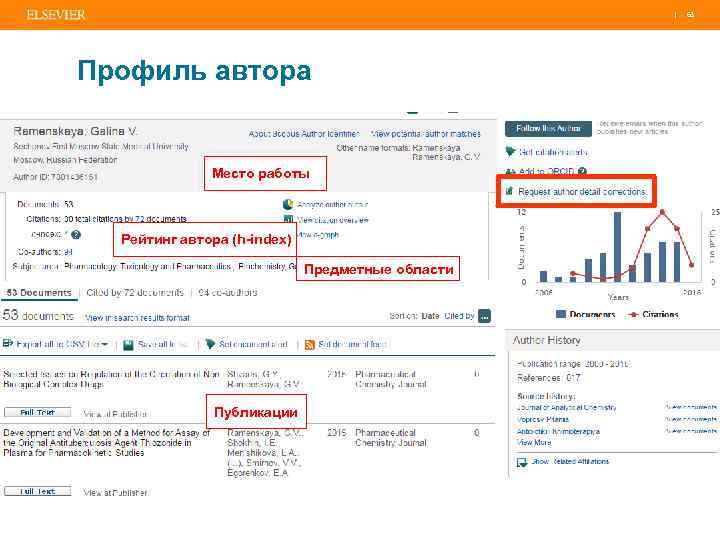This screenshot has height=540, width=720.
Task: Click the Citations legend red marker
Action: point(633,315)
